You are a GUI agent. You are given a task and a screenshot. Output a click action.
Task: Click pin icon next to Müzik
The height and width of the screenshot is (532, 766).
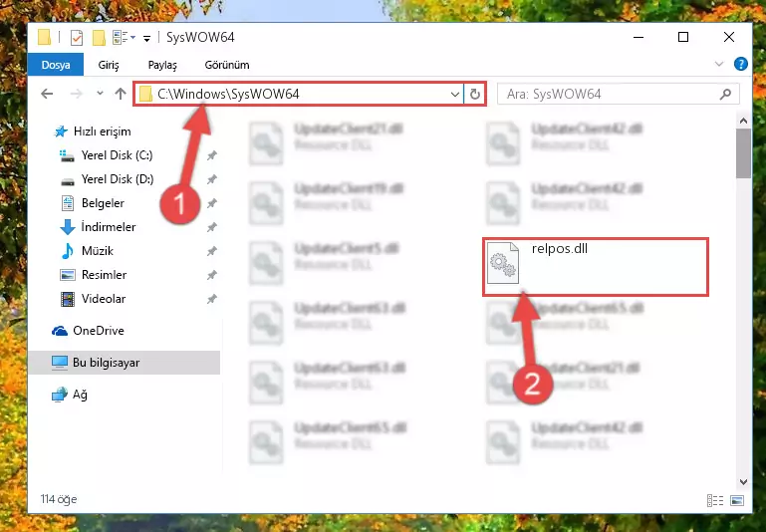(x=211, y=252)
